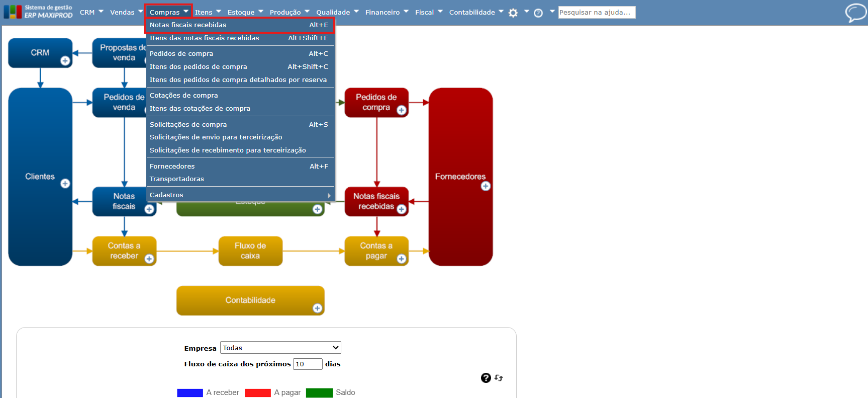Expand the CRM menu arrow

[101, 11]
